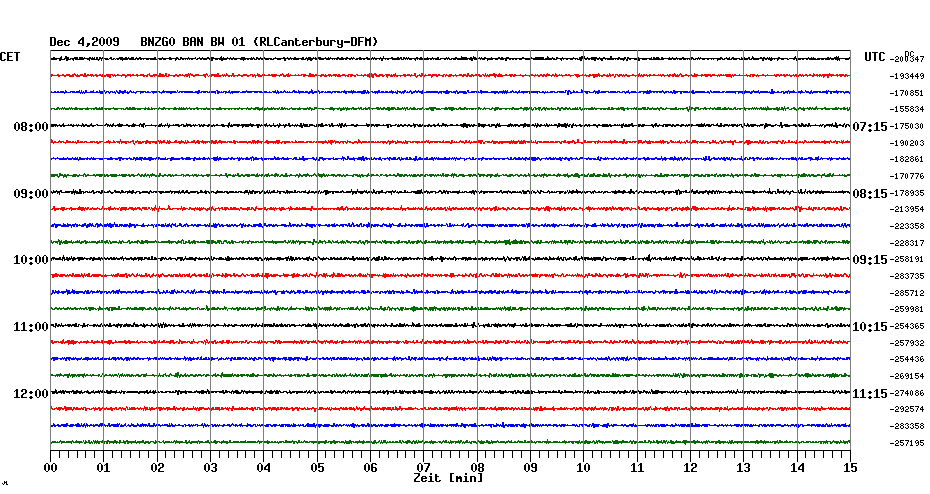This screenshot has width=930, height=494.
Task: Select the 15 minute tick label
Action: 849,467
